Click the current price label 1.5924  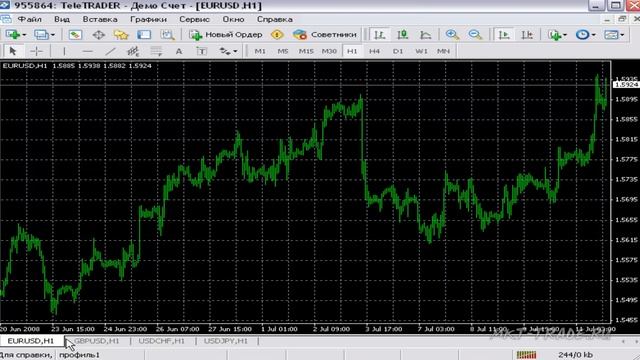click(626, 84)
